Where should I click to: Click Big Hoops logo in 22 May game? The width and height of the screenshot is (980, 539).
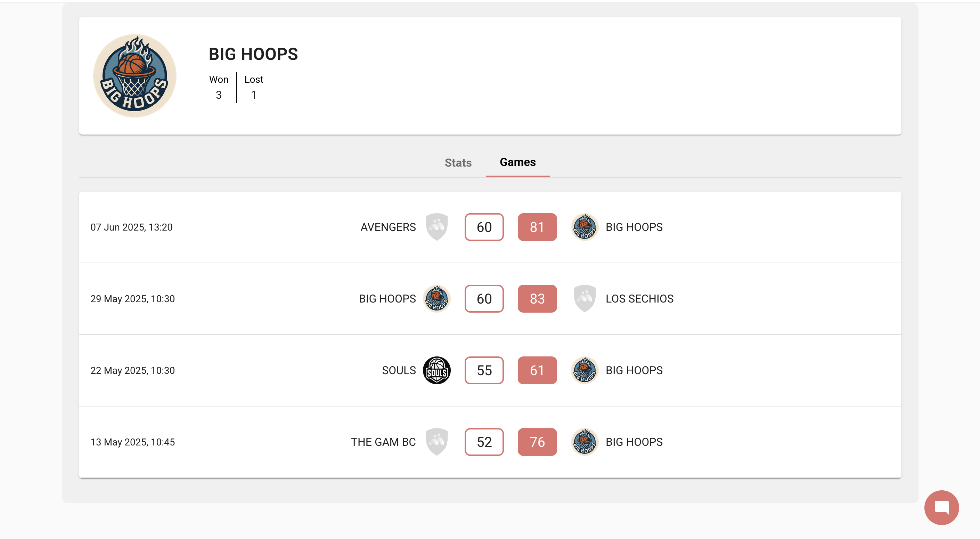(585, 370)
